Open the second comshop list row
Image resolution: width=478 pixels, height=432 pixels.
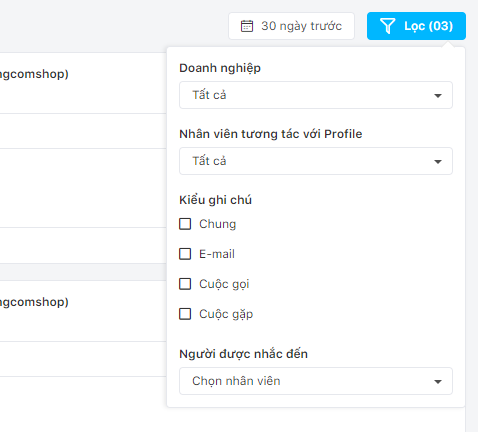tap(83, 311)
